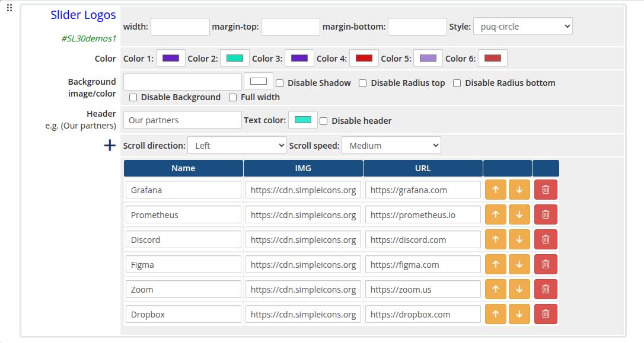Image resolution: width=644 pixels, height=343 pixels.
Task: Open the Scroll speed dropdown
Action: (391, 145)
